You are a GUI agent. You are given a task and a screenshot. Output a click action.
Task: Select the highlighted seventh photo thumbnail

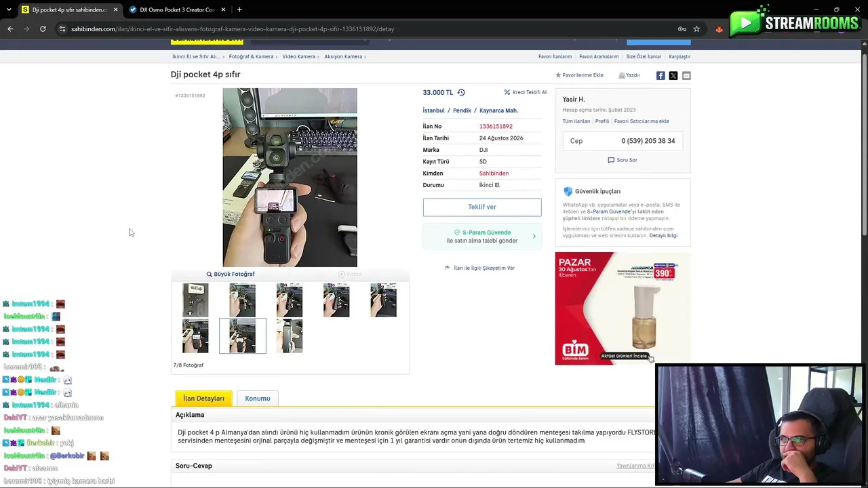[x=243, y=335]
